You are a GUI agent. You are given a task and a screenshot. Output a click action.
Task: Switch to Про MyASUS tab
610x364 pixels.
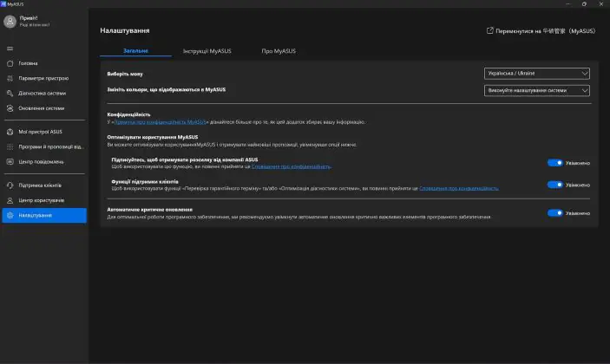tap(279, 51)
